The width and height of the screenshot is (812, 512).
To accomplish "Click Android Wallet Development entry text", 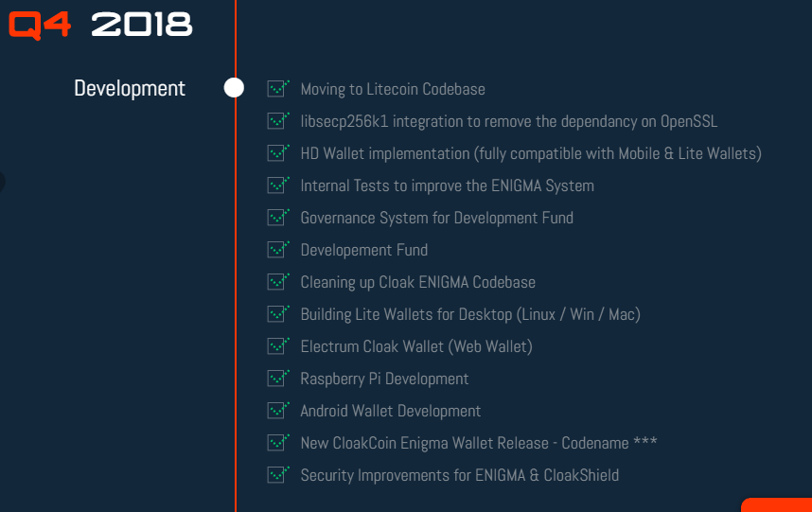I will tap(391, 411).
